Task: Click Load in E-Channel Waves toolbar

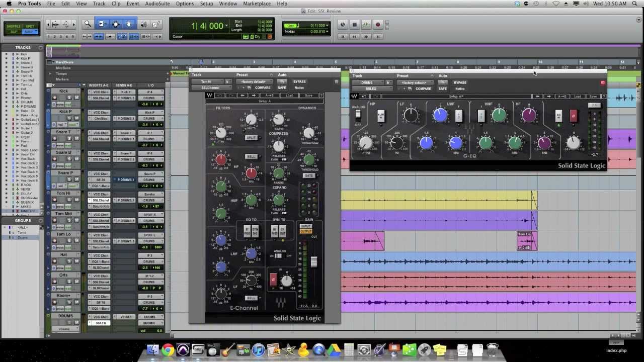Action: coord(289,96)
